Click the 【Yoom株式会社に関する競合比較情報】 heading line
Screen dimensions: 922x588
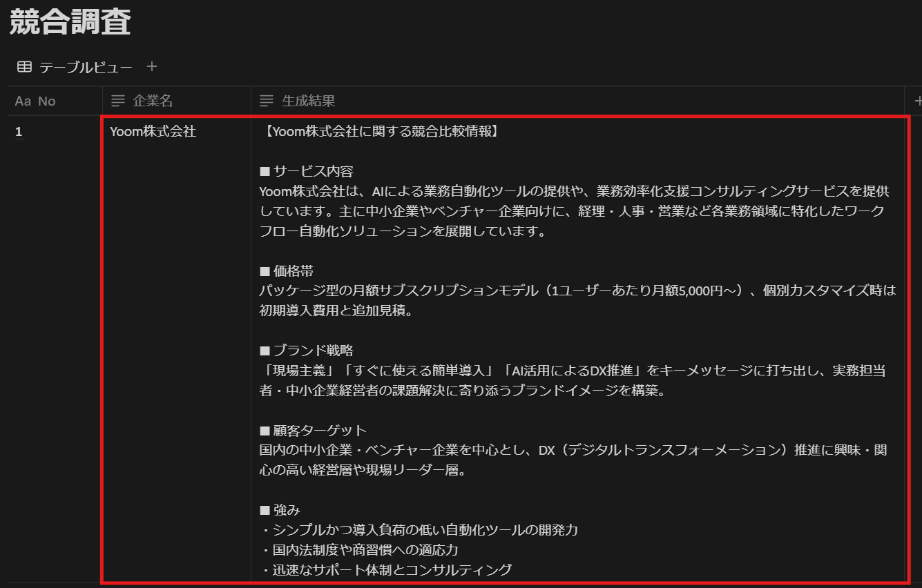pyautogui.click(x=378, y=131)
